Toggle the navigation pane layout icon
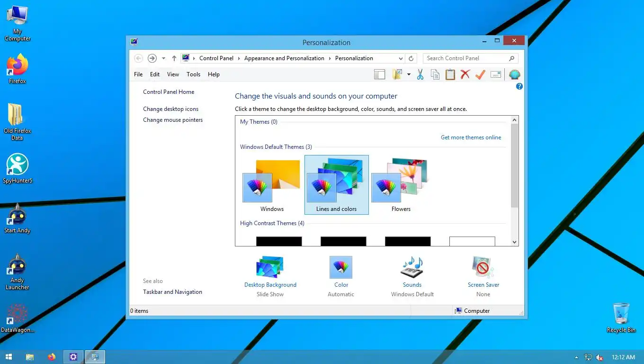Viewport: 644px width, 364px height. point(379,74)
